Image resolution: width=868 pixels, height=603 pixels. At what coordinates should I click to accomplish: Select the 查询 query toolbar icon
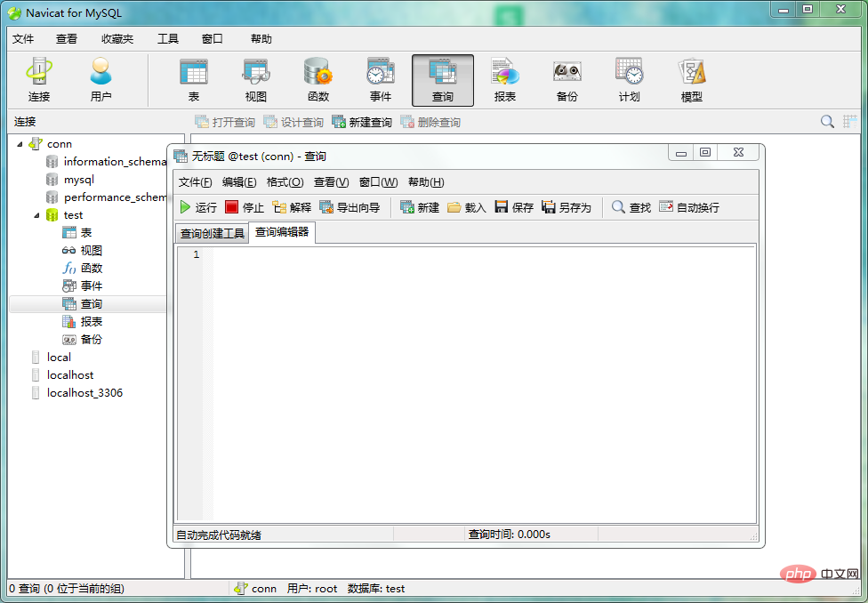[442, 80]
